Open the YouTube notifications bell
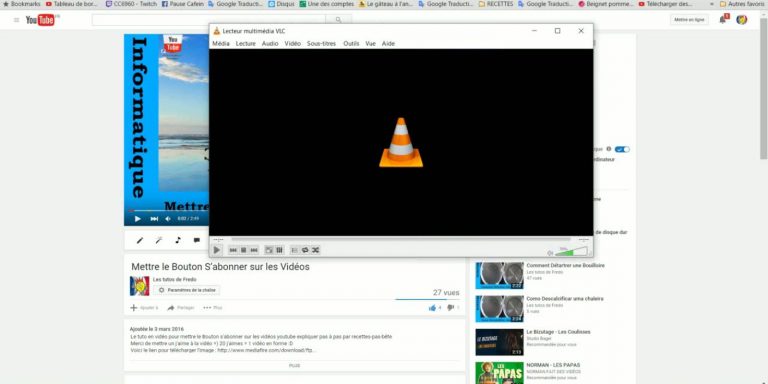This screenshot has height=384, width=768. [722, 20]
